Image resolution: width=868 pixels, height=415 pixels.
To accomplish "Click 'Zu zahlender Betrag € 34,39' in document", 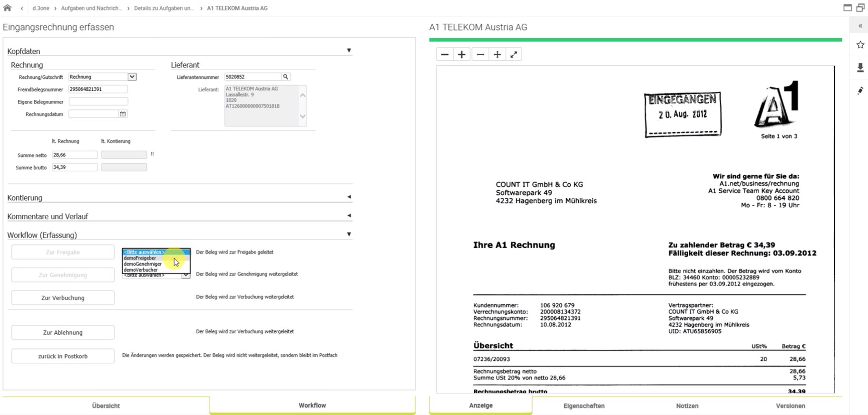I will coord(722,245).
